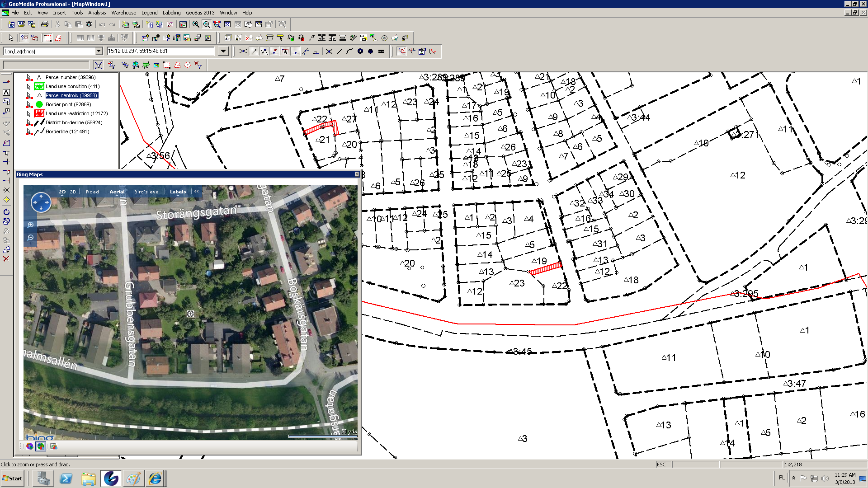Toggle Labels in Bing Maps

point(178,192)
